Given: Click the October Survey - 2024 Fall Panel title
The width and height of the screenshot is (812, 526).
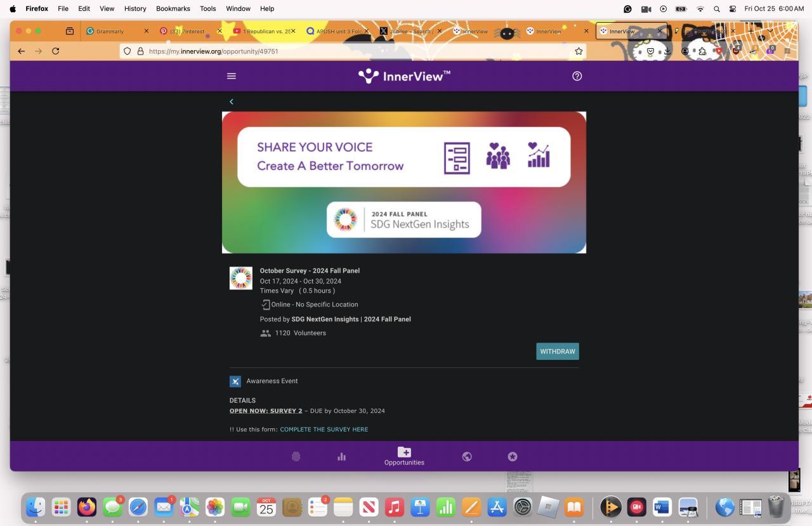Looking at the screenshot, I should click(x=310, y=271).
